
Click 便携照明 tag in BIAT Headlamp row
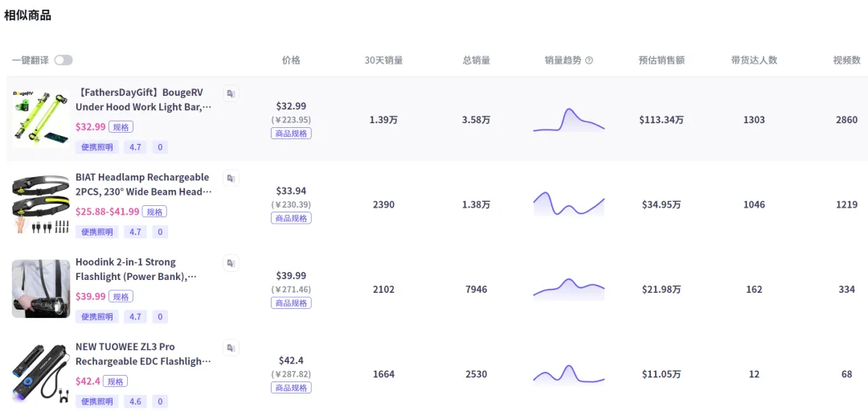[x=97, y=232]
